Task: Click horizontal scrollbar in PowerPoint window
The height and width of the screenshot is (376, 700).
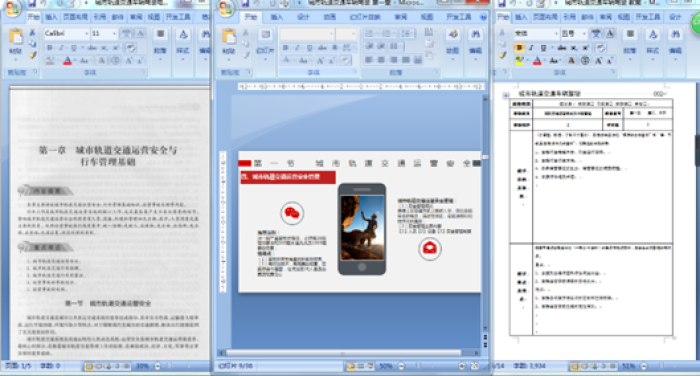Action: click(x=344, y=353)
